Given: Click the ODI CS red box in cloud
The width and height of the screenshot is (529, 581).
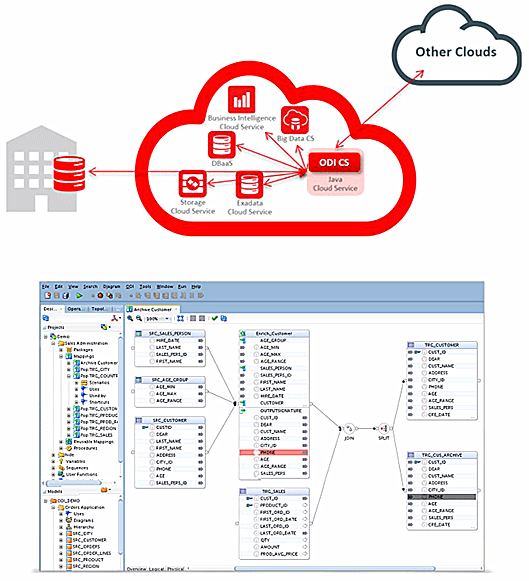Looking at the screenshot, I should [335, 162].
